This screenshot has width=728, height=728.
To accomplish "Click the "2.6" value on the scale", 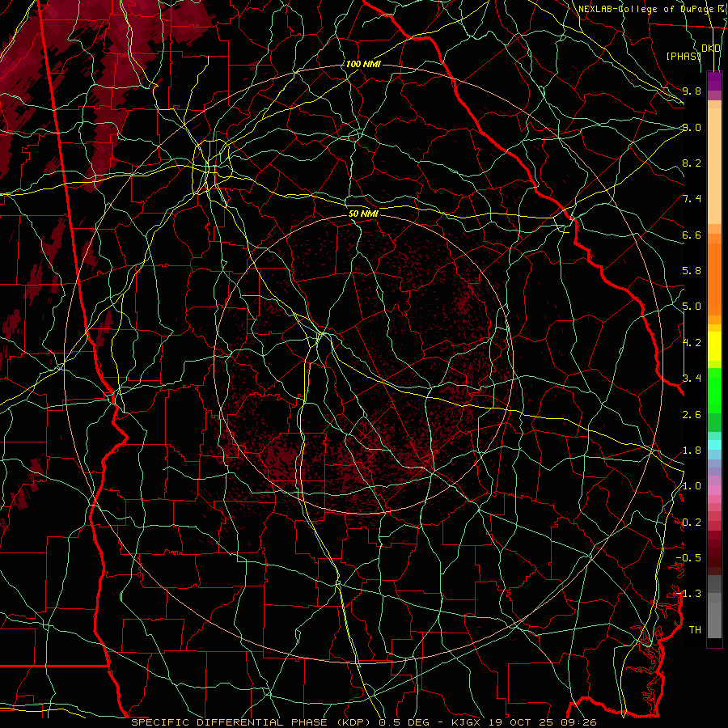I will tap(692, 415).
